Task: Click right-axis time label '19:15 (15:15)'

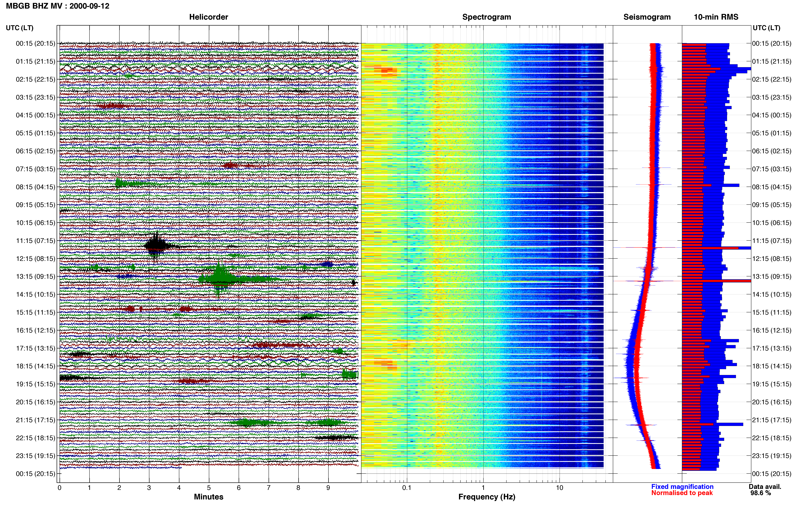Action: [772, 384]
